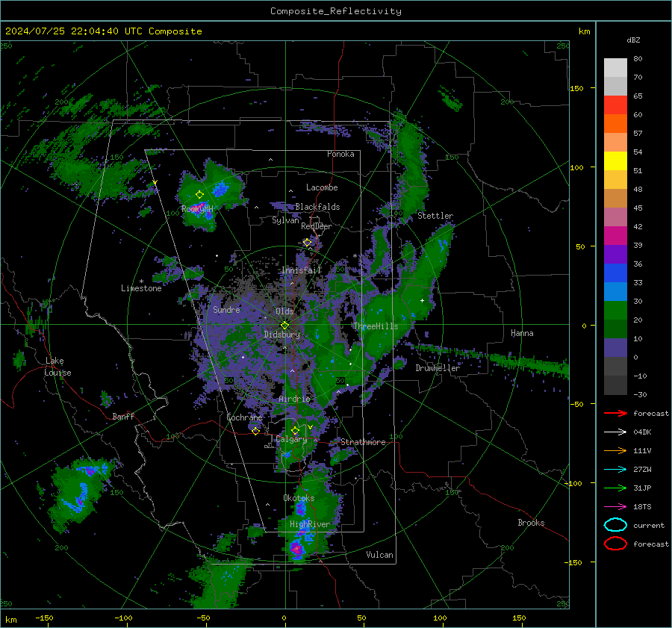Click the magenta 39-42 dBZ color swatch
Image resolution: width=672 pixels, height=628 pixels.
point(615,236)
